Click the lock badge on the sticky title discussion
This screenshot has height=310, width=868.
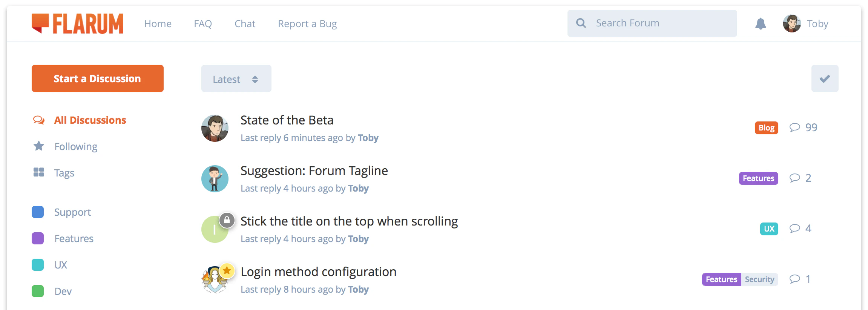[227, 220]
